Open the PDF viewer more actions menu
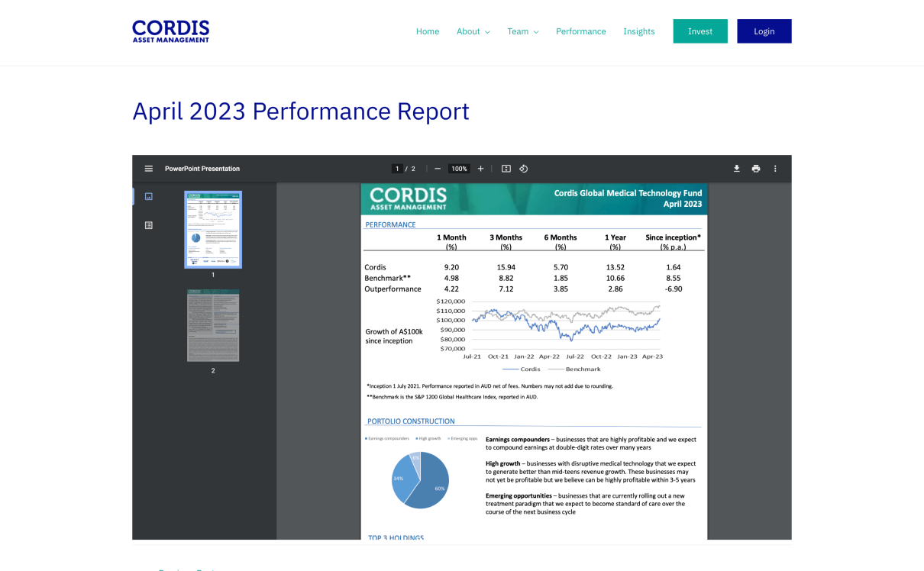This screenshot has width=924, height=571. (775, 169)
